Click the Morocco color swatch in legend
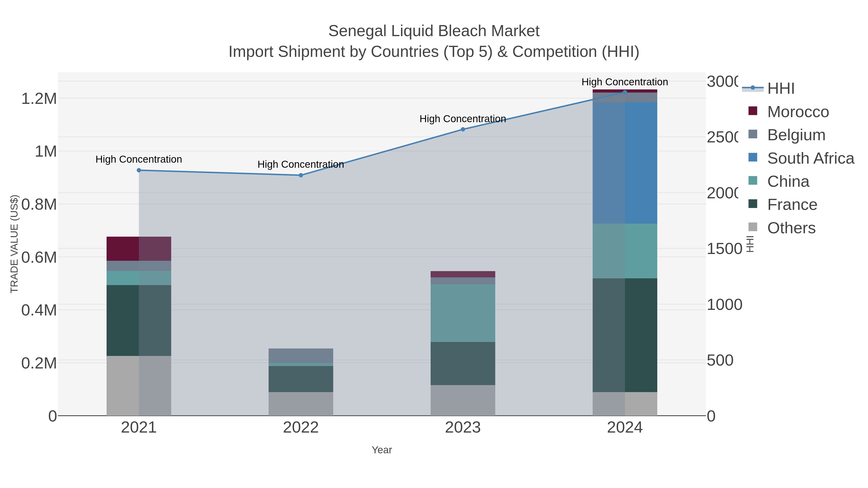The height and width of the screenshot is (488, 868). click(x=753, y=111)
